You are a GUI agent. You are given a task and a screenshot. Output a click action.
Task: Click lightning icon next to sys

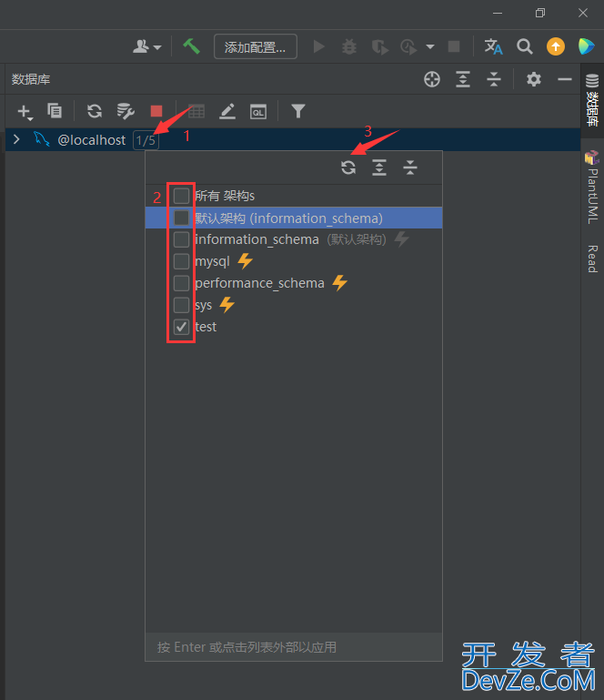pos(227,304)
